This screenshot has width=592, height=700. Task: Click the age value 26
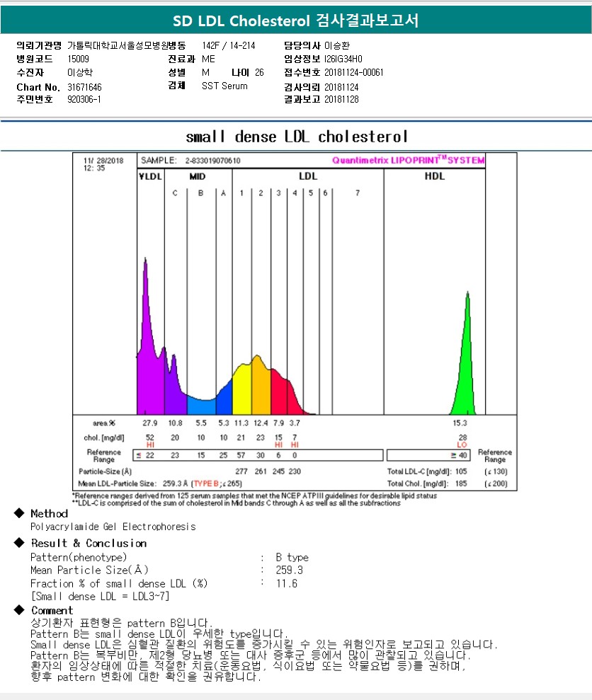pyautogui.click(x=260, y=72)
